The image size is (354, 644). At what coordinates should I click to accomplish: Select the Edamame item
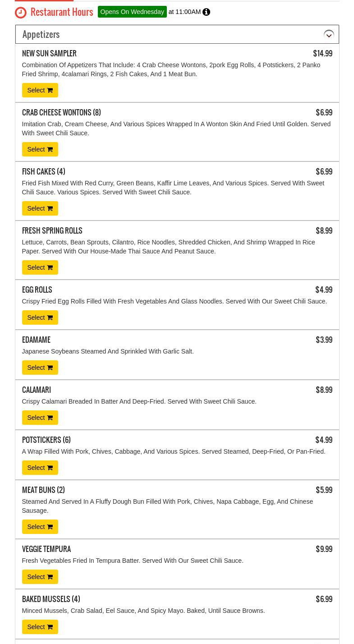[x=40, y=368]
